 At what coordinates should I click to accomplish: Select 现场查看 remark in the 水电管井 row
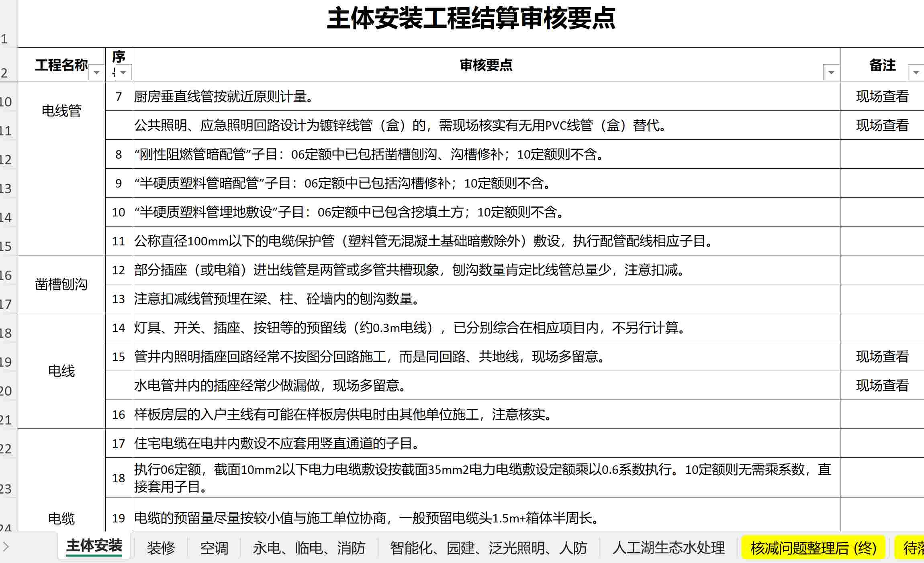(x=882, y=386)
